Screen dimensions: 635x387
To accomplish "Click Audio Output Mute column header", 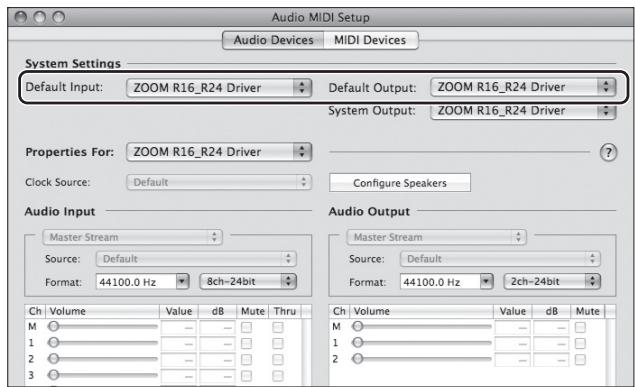I will [588, 311].
